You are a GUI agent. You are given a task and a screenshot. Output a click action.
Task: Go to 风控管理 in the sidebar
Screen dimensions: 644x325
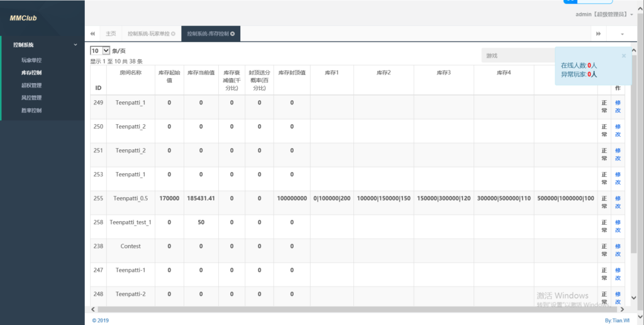(31, 98)
